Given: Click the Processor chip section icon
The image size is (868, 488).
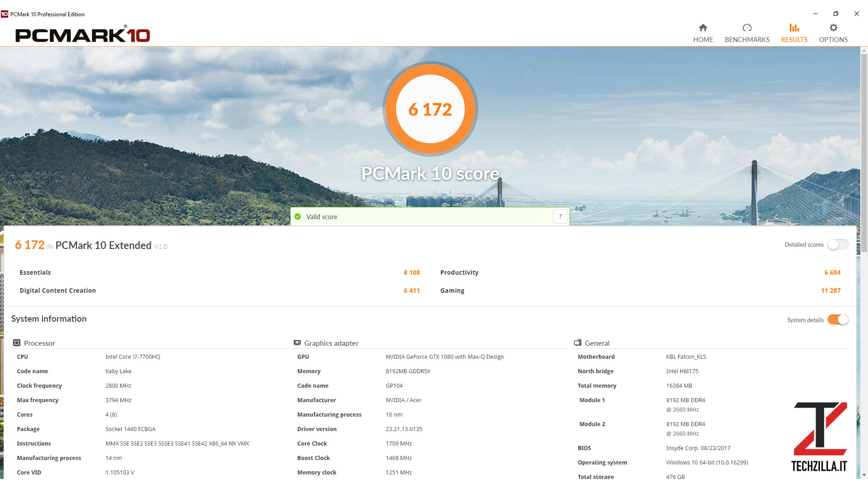Looking at the screenshot, I should 17,343.
